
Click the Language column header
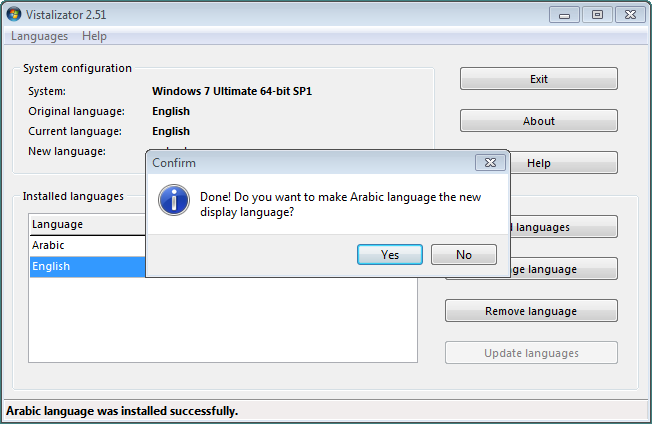(x=87, y=224)
